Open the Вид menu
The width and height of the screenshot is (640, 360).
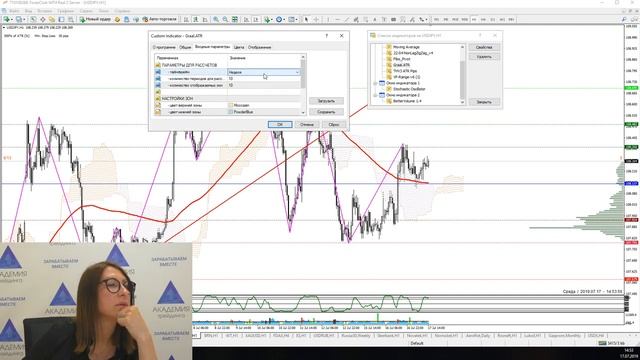coord(29,11)
